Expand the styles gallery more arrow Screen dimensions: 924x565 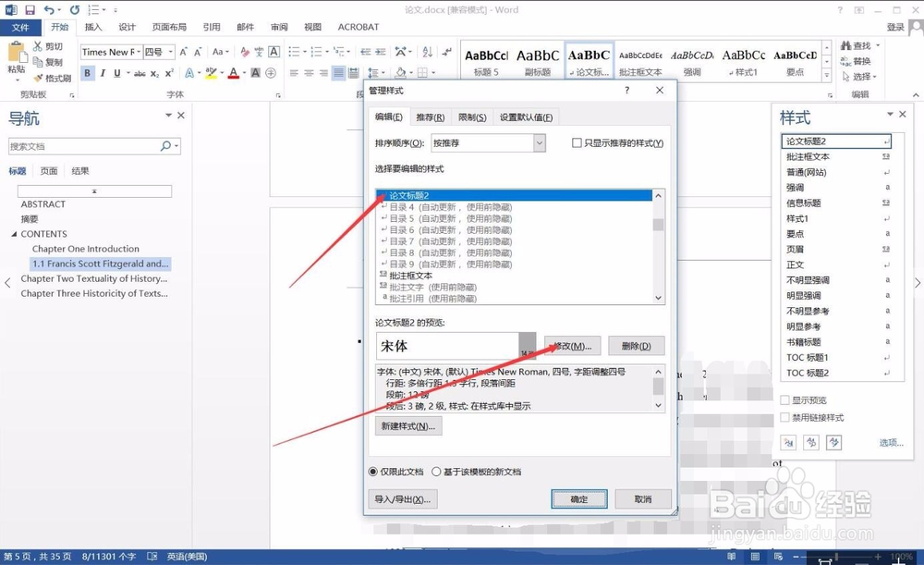pyautogui.click(x=827, y=76)
